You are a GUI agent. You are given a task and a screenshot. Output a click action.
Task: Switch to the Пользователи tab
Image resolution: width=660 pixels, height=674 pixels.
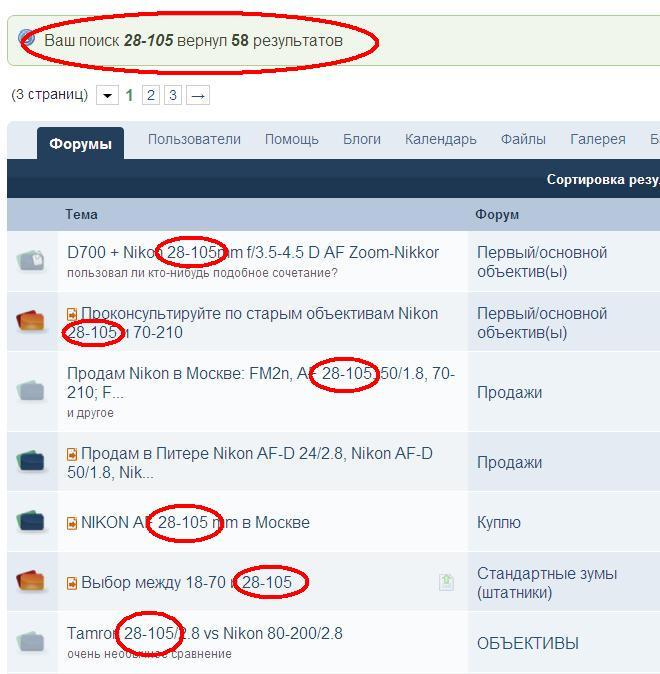click(194, 139)
